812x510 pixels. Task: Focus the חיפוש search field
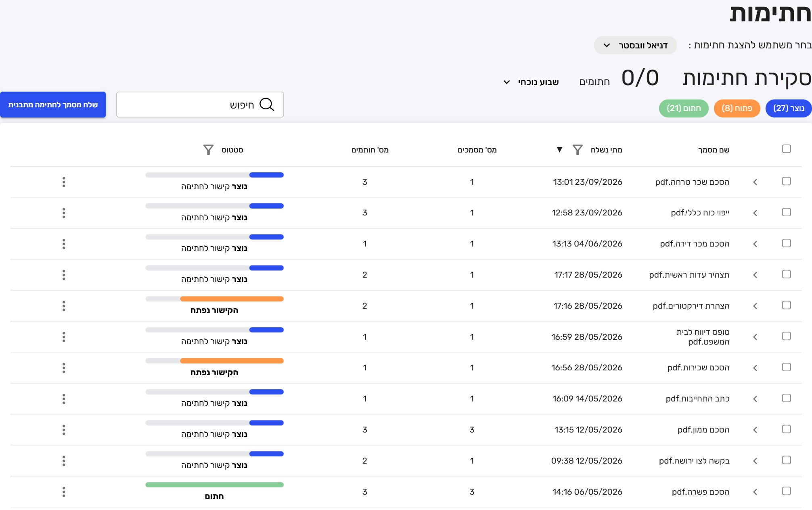tap(200, 105)
